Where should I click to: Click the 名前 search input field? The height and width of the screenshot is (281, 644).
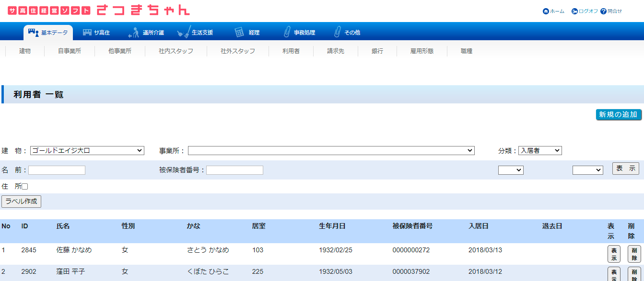tap(57, 170)
